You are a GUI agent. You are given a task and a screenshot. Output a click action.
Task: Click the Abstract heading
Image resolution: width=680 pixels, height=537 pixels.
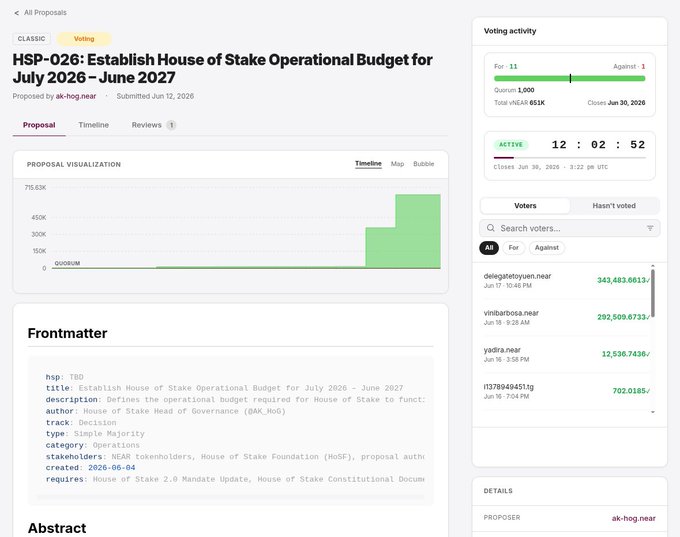pos(57,528)
